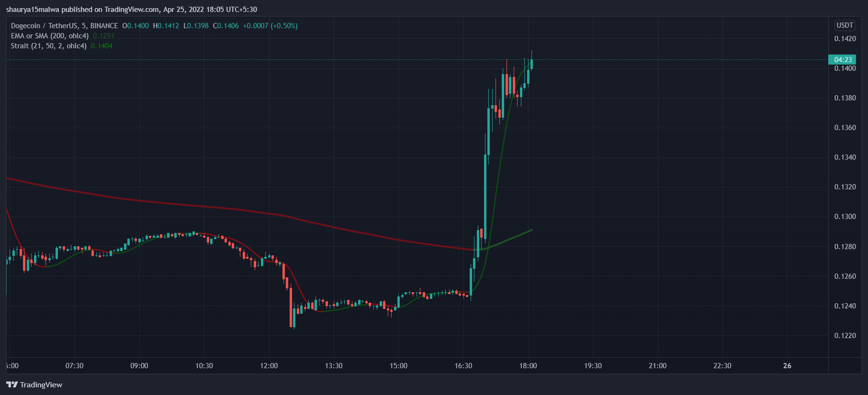The width and height of the screenshot is (868, 395).
Task: Click the 0.1220 price axis label
Action: (x=845, y=336)
